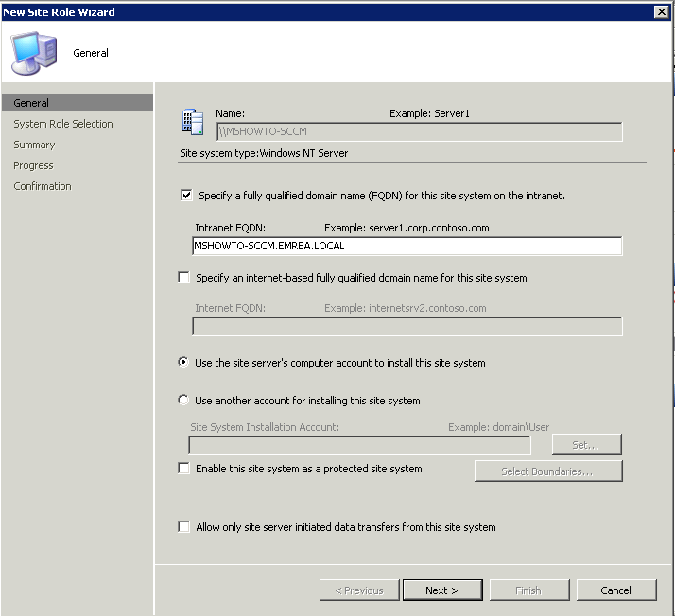The width and height of the screenshot is (675, 616).
Task: Click the Site System Installation Account field
Action: (x=360, y=446)
